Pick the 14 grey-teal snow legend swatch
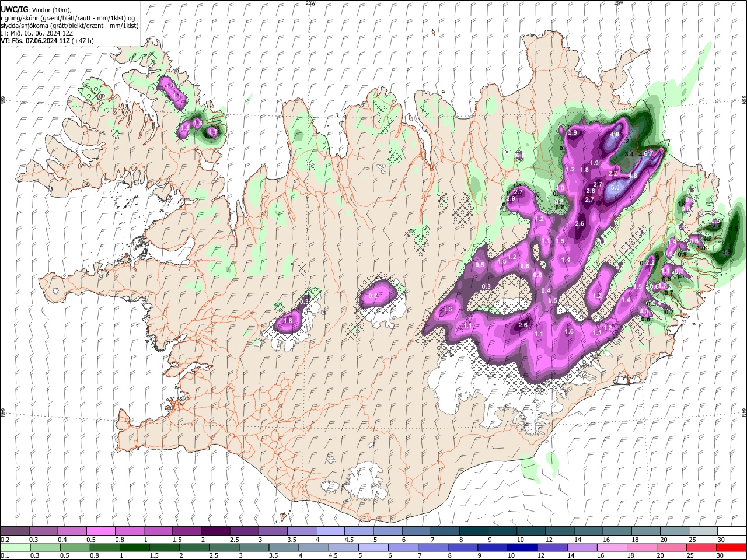 [588, 531]
